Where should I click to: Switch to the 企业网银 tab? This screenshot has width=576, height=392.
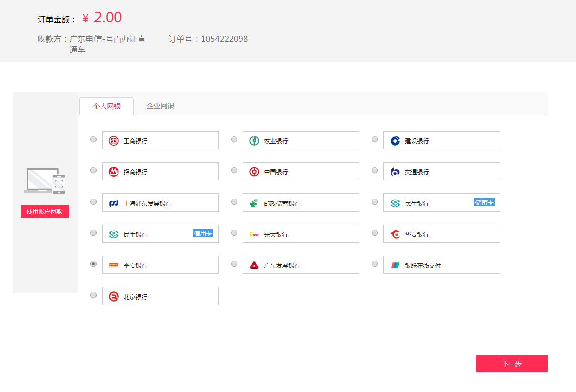(x=160, y=106)
